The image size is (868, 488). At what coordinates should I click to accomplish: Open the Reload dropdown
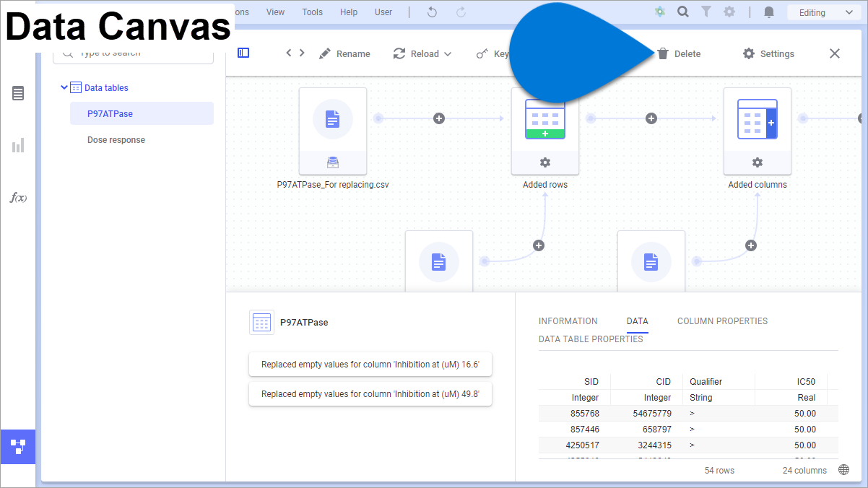[x=423, y=53]
